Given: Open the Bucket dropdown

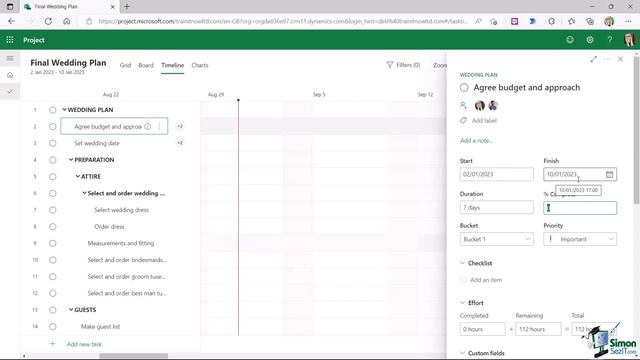Looking at the screenshot, I should 496,239.
